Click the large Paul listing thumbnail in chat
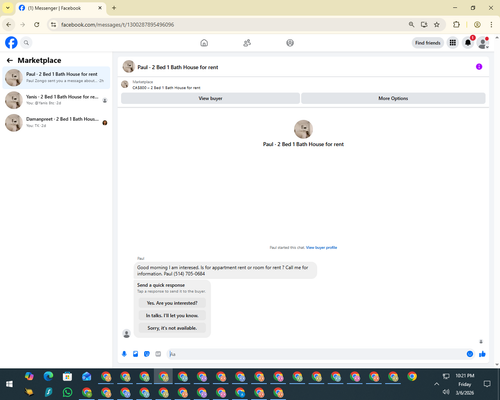Viewport: 500px width, 400px height. click(x=303, y=129)
